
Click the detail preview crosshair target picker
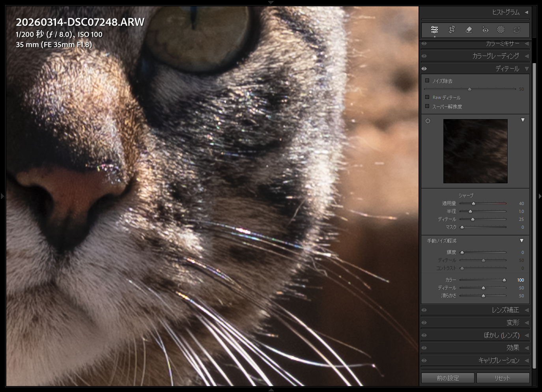[x=428, y=121]
